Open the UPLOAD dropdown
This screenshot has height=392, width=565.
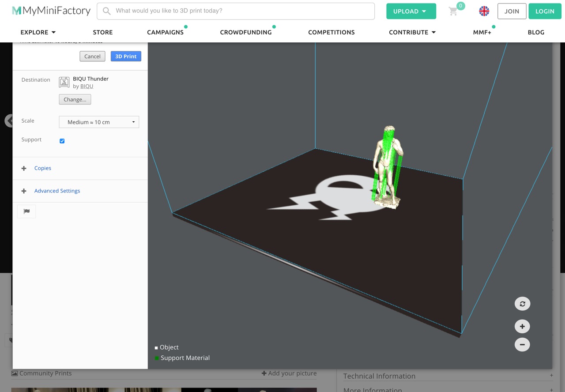[x=411, y=11]
